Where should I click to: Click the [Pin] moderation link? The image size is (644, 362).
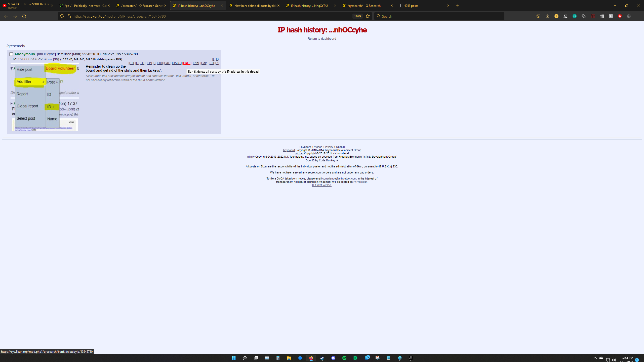coord(196,63)
